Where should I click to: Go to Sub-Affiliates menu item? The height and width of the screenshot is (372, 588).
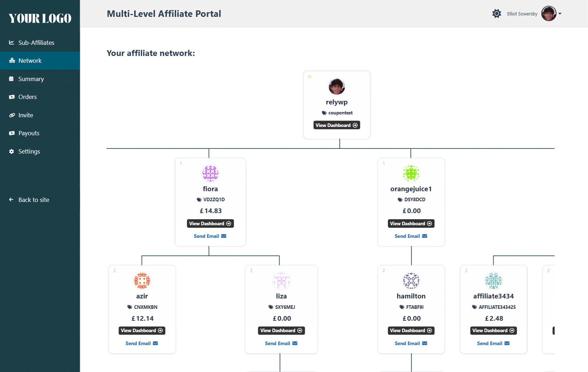coord(40,43)
